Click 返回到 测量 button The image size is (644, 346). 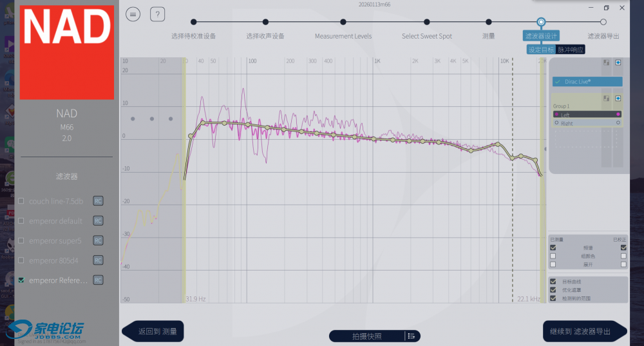tap(153, 331)
